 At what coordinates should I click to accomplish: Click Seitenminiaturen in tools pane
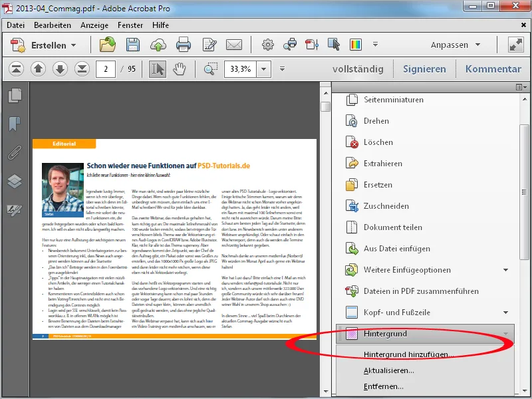[394, 100]
